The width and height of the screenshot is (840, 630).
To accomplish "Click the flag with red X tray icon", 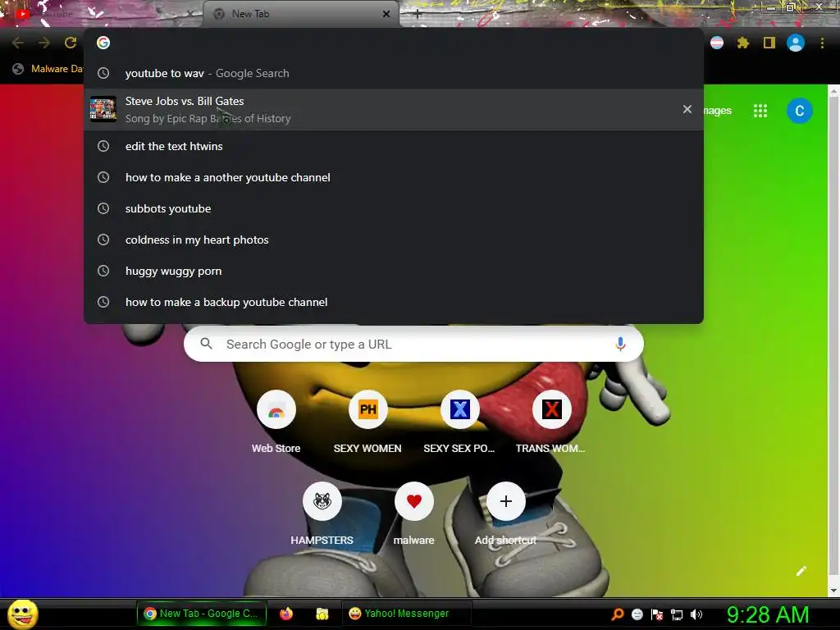I will pos(657,614).
